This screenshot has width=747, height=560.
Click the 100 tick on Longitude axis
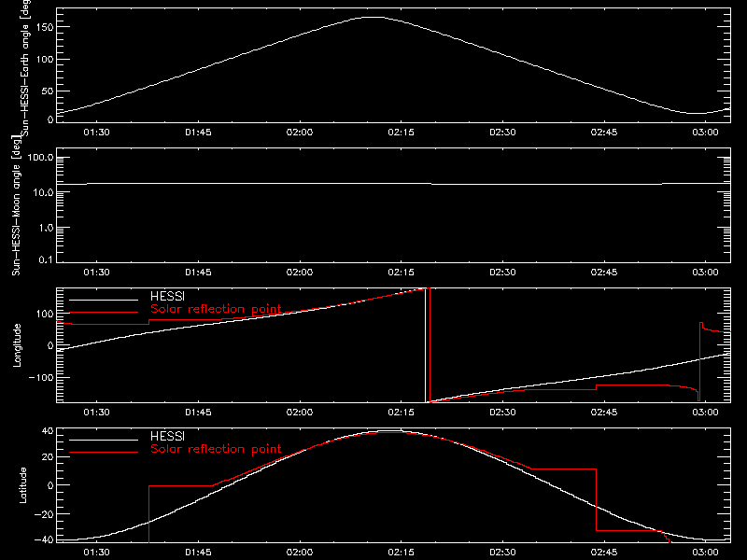[45, 314]
